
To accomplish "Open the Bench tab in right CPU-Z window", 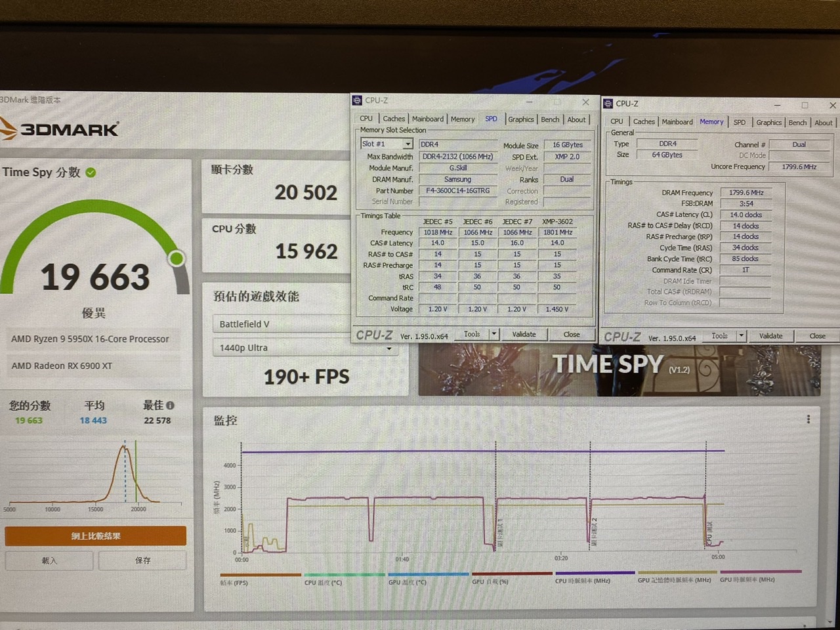I will click(x=798, y=123).
